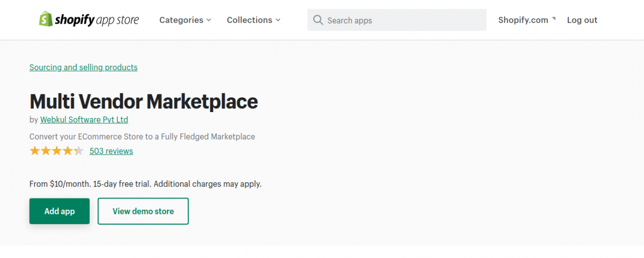
Task: Expand the Collections dropdown menu
Action: point(253,20)
